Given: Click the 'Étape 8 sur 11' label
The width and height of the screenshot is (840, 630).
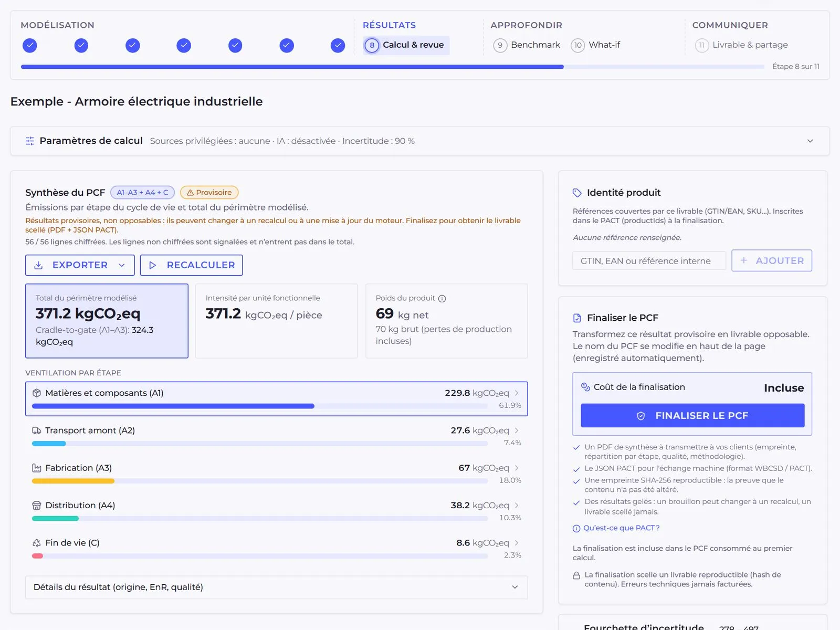Looking at the screenshot, I should pos(796,67).
